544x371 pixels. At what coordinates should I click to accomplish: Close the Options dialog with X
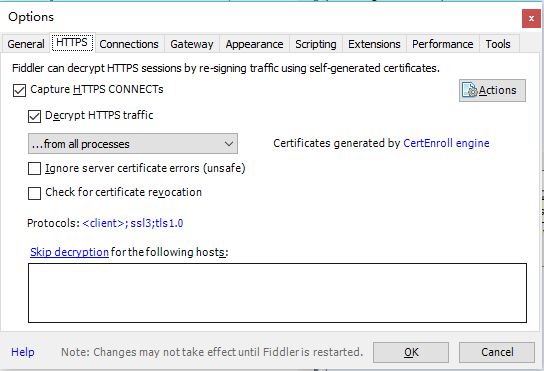pyautogui.click(x=531, y=18)
